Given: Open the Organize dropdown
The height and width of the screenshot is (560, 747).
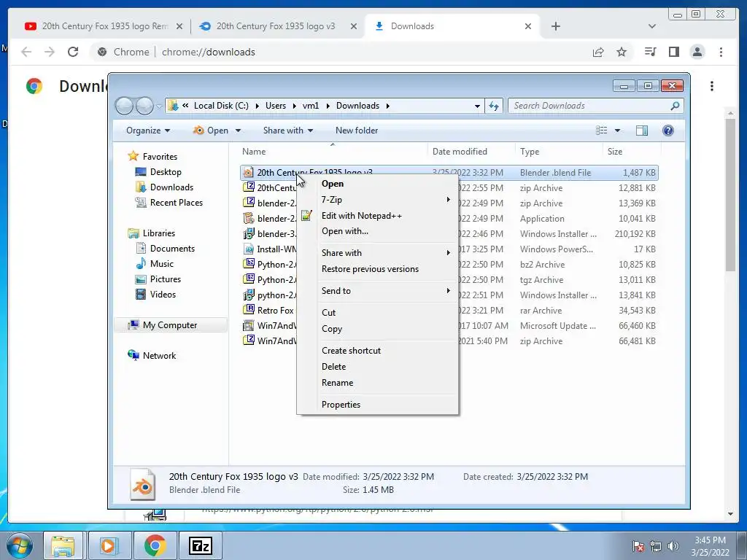Looking at the screenshot, I should (148, 131).
